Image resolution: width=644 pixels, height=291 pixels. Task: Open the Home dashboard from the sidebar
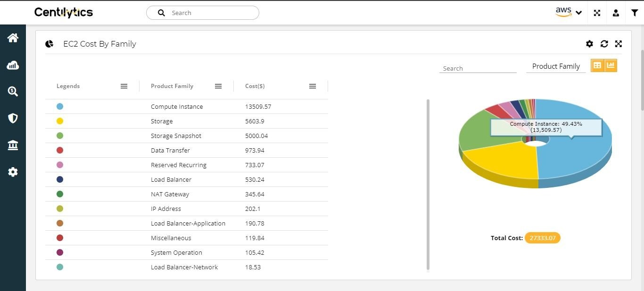(x=13, y=38)
